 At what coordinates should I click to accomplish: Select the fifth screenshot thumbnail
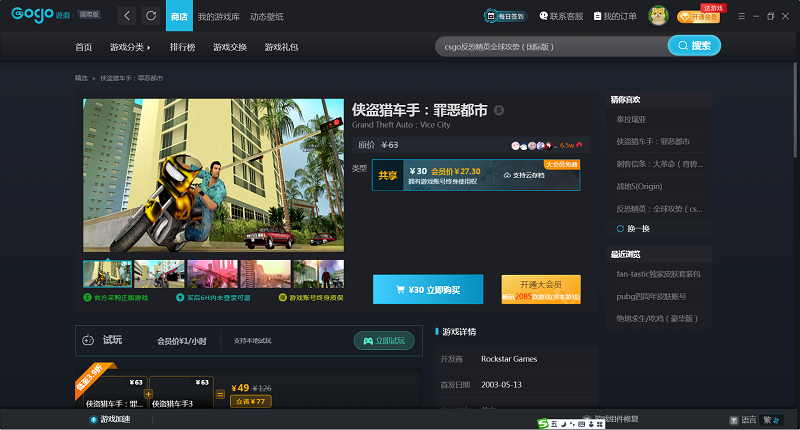[318, 274]
